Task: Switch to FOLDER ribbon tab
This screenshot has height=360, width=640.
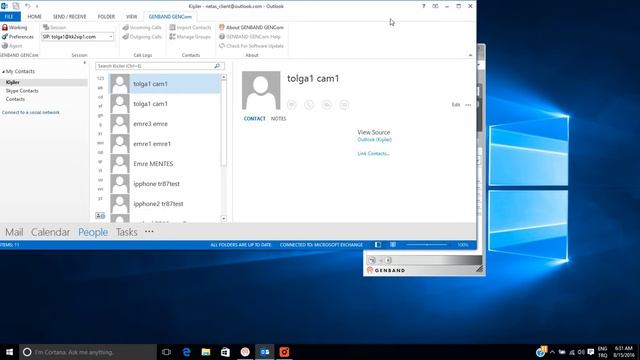Action: click(106, 17)
